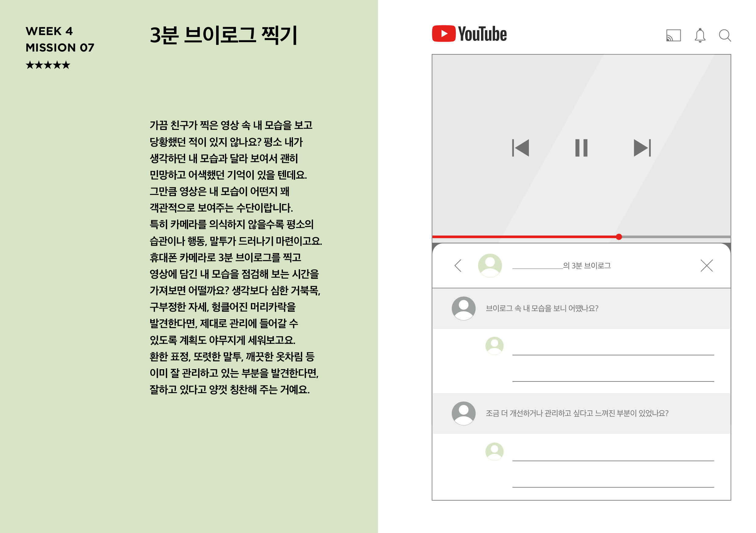The height and width of the screenshot is (533, 756).
Task: Click the WEEK 4 label
Action: (49, 31)
